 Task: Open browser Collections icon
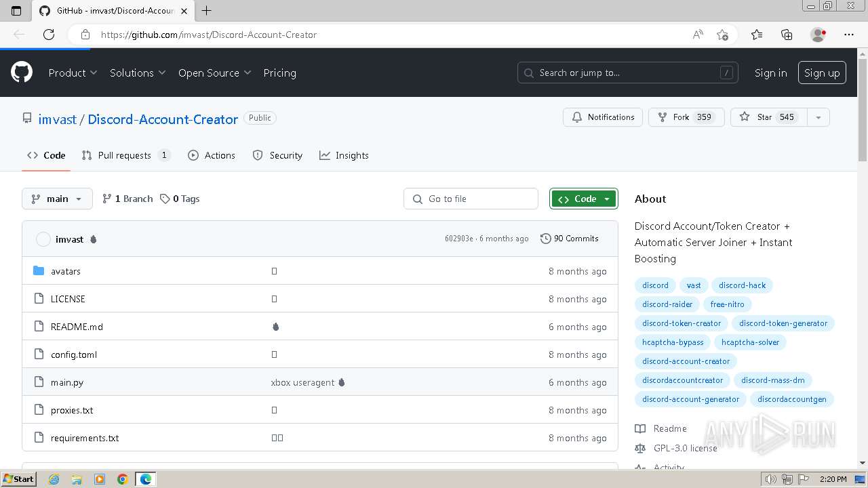787,35
